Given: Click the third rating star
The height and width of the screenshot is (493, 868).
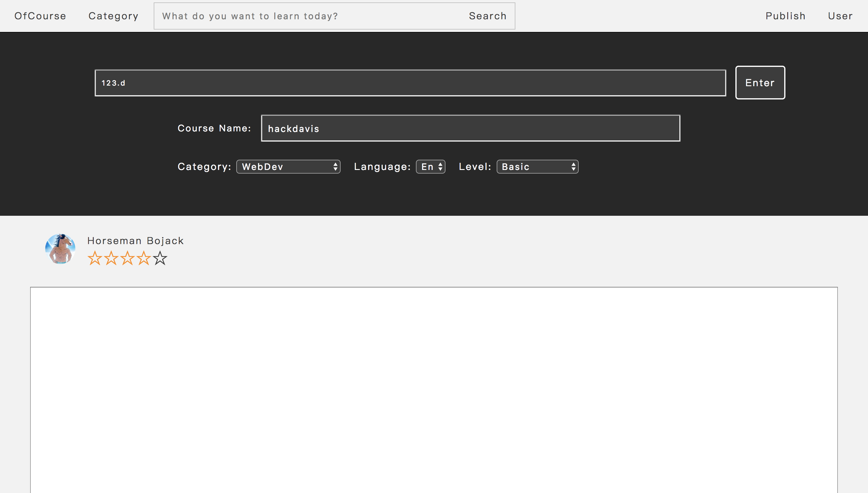Looking at the screenshot, I should 127,258.
